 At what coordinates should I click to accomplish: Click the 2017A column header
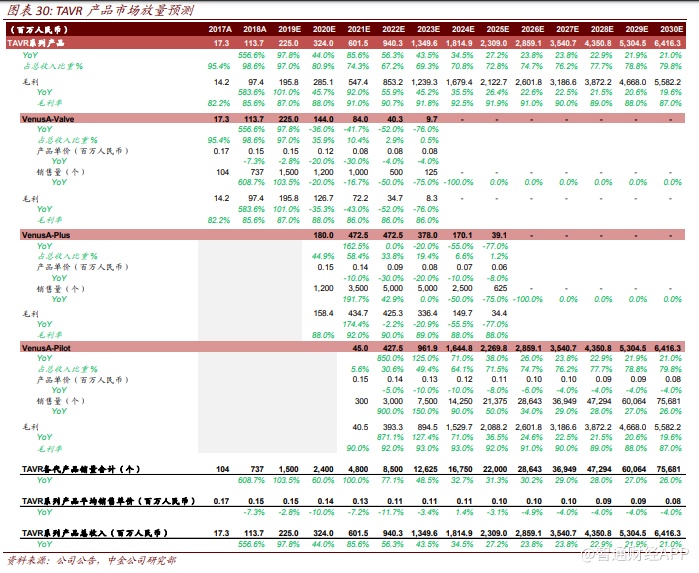220,29
